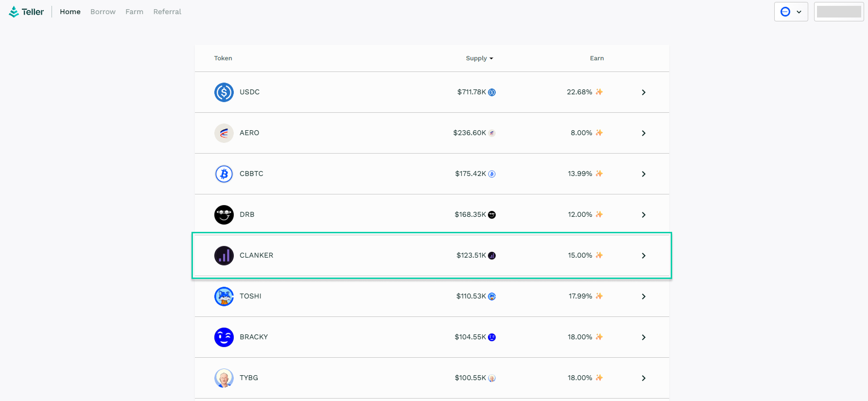Open the Referral link
This screenshot has width=868, height=401.
tap(167, 12)
